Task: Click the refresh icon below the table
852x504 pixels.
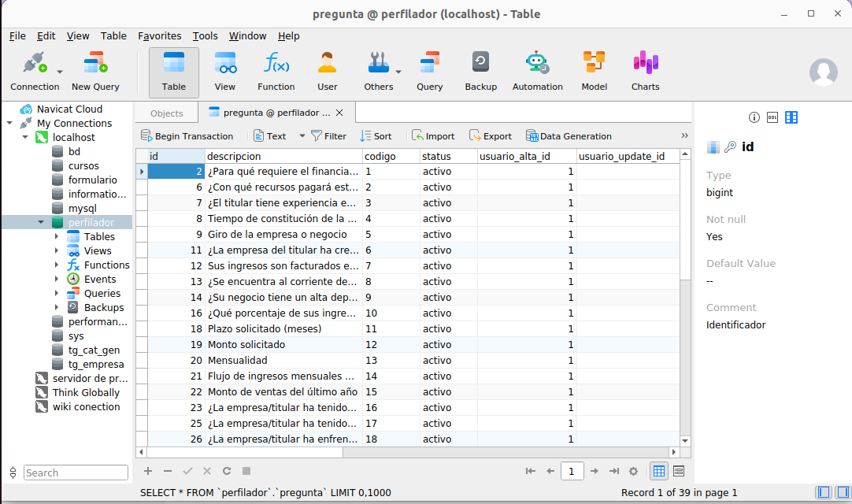Action: 227,471
